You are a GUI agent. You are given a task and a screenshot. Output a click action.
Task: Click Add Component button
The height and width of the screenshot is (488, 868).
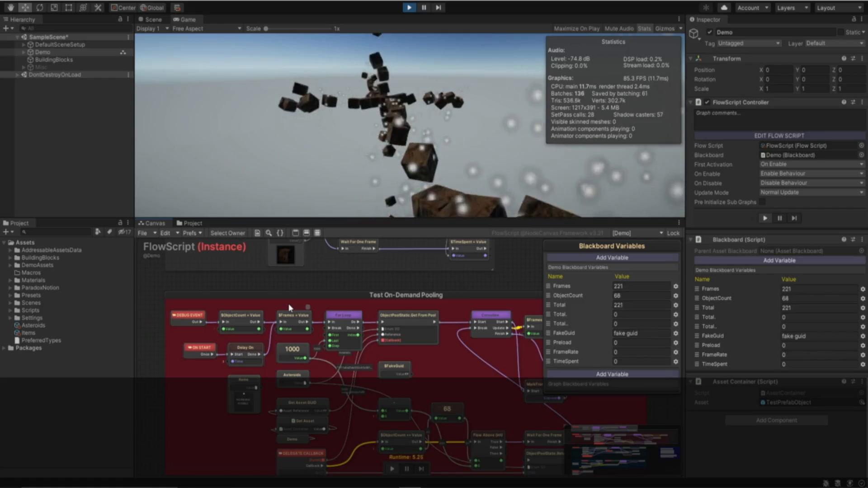pos(776,421)
